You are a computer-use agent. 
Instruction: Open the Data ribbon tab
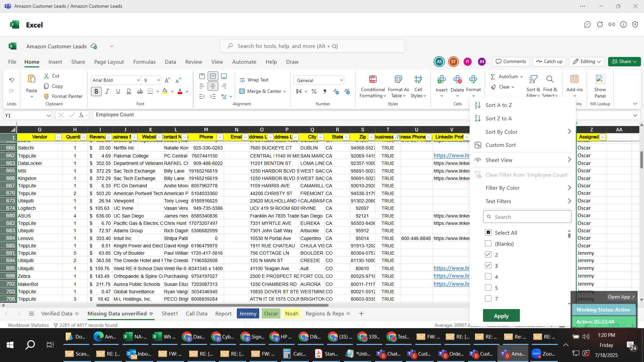coord(170,62)
